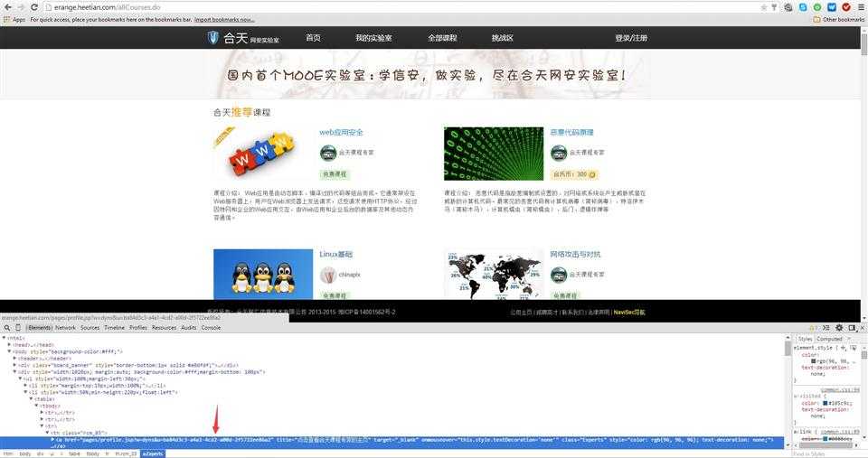Switch to the DevTools Console tab
Viewport: 868px width, 458px height.
(x=211, y=327)
